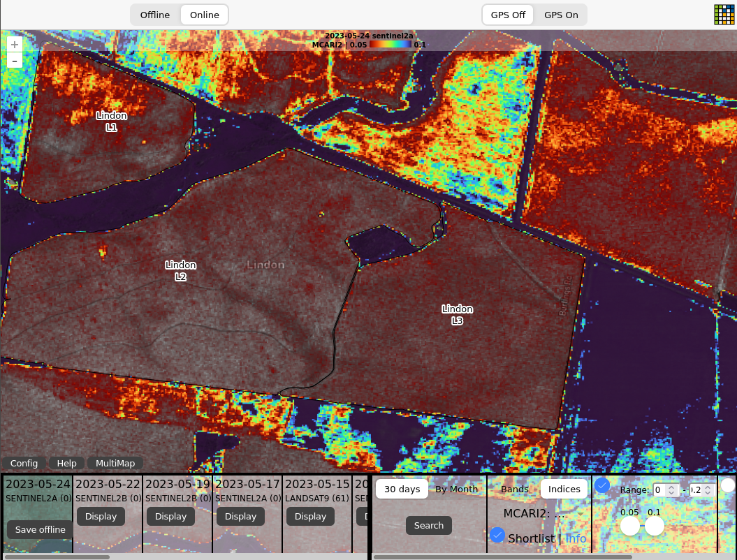The width and height of the screenshot is (737, 560).
Task: Toggle the unchecked circle right of Range
Action: tap(728, 485)
